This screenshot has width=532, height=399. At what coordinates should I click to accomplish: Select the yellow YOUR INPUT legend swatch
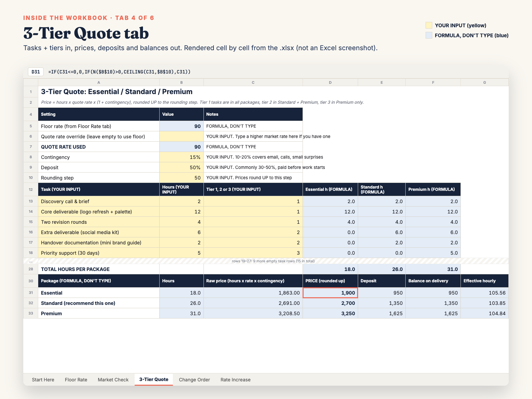click(429, 25)
